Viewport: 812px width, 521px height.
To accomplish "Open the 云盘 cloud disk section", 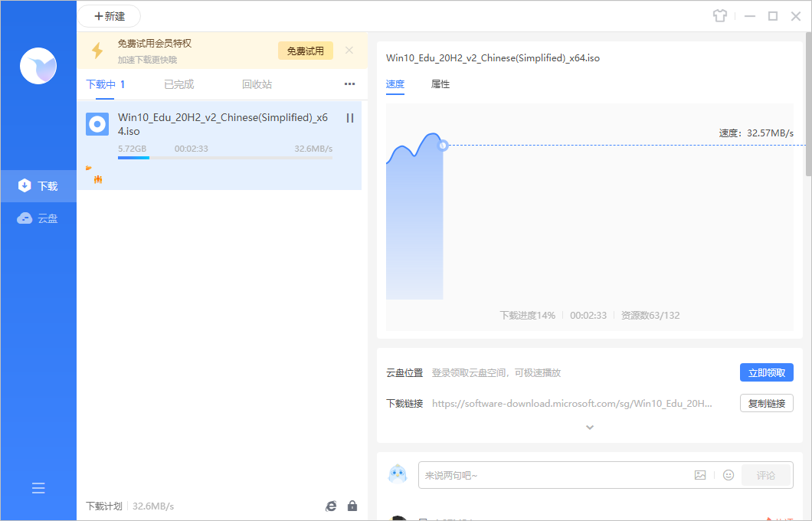I will click(x=38, y=218).
